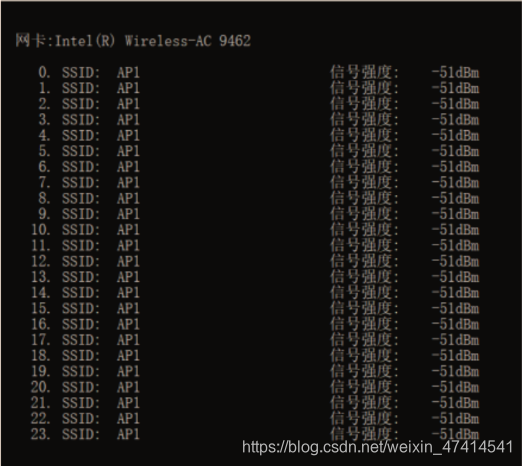Screen dimensions: 522x466
Task: Open the blog.csdn.net watermark link
Action: coord(377,447)
